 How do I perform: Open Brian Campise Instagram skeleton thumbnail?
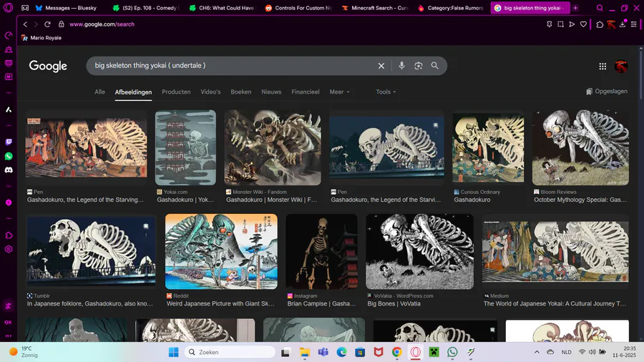321,251
